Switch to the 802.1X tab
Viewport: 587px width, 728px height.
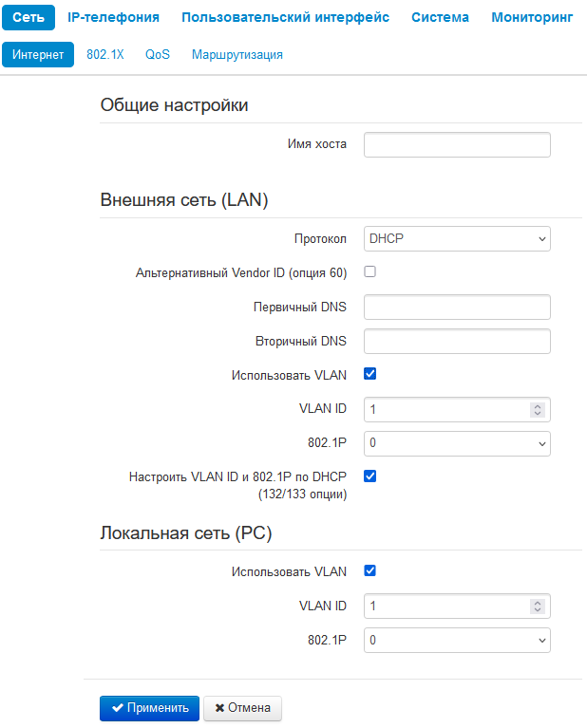click(105, 54)
